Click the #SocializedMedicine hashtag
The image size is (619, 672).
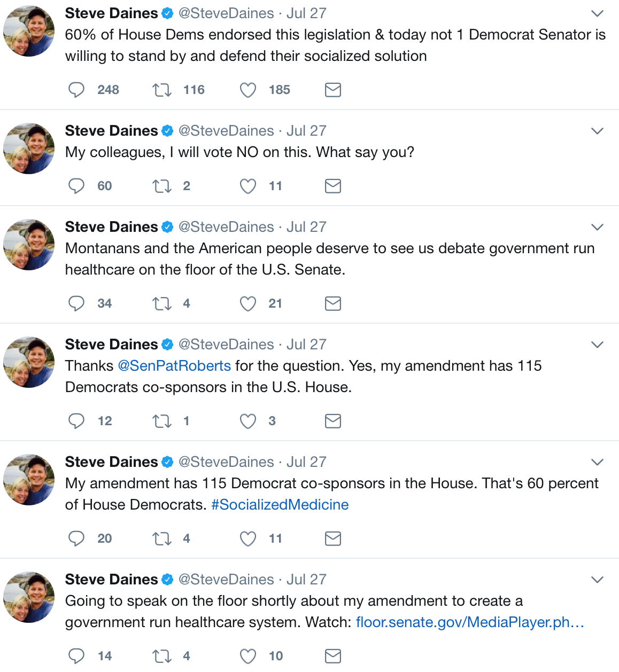coord(280,505)
